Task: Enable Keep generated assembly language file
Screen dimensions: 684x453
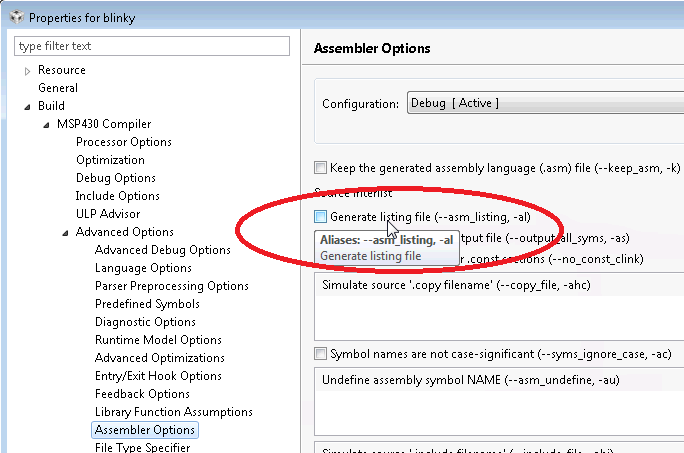Action: [320, 168]
